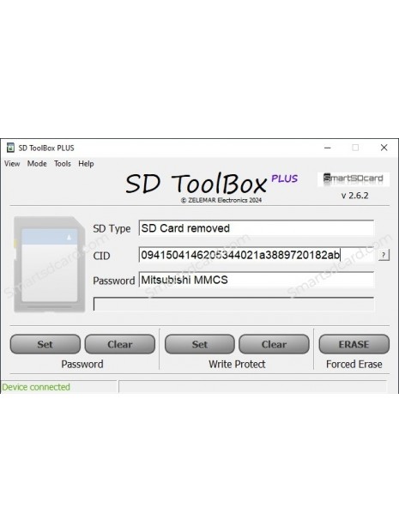Image resolution: width=399 pixels, height=532 pixels.
Task: Click the SD card illustration image
Action: coord(49,264)
